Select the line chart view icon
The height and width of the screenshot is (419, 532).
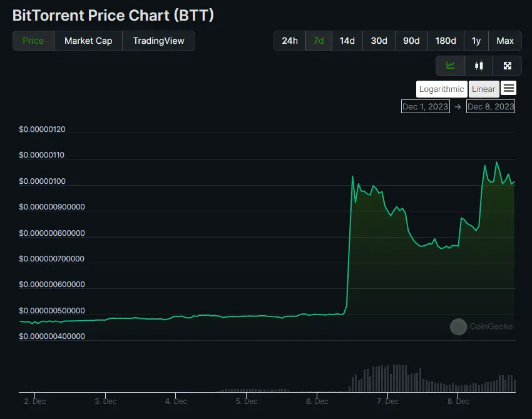coord(451,65)
